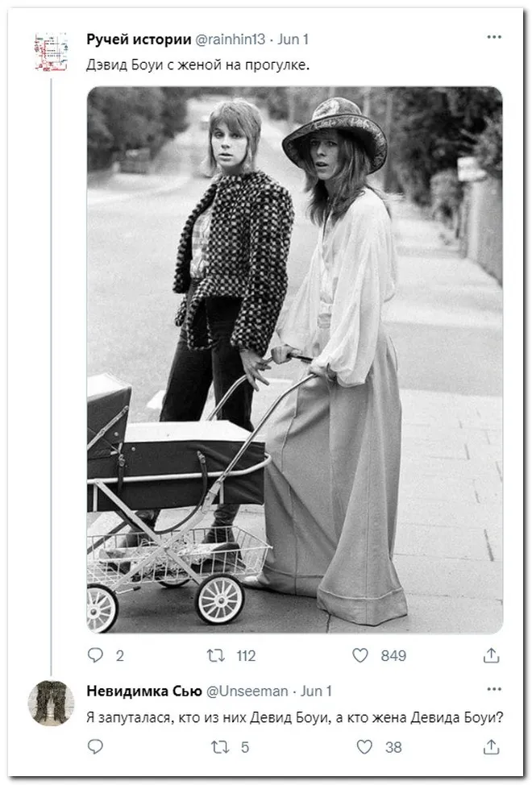Reply to Невидимка Сью's comment
The image size is (532, 785).
(x=96, y=747)
